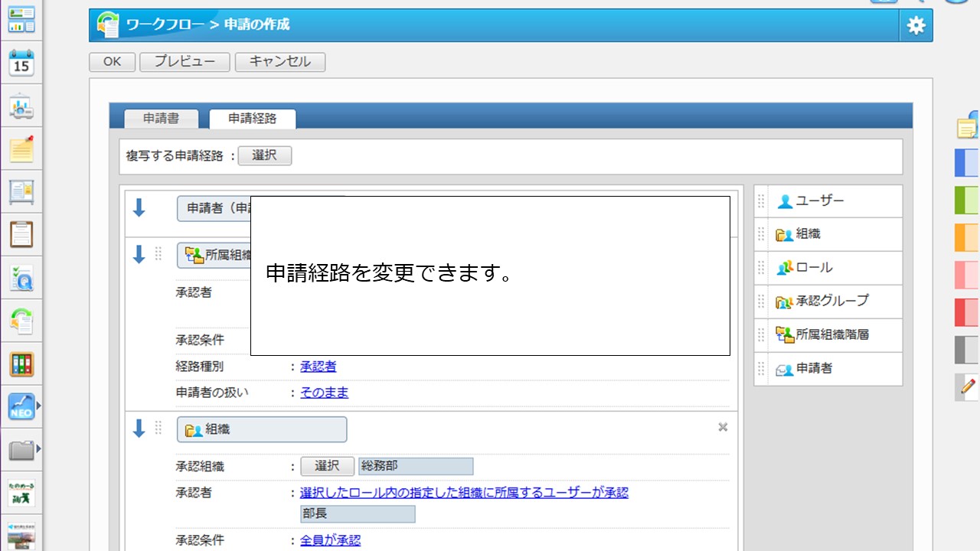Click the キャンセル button

(x=280, y=62)
